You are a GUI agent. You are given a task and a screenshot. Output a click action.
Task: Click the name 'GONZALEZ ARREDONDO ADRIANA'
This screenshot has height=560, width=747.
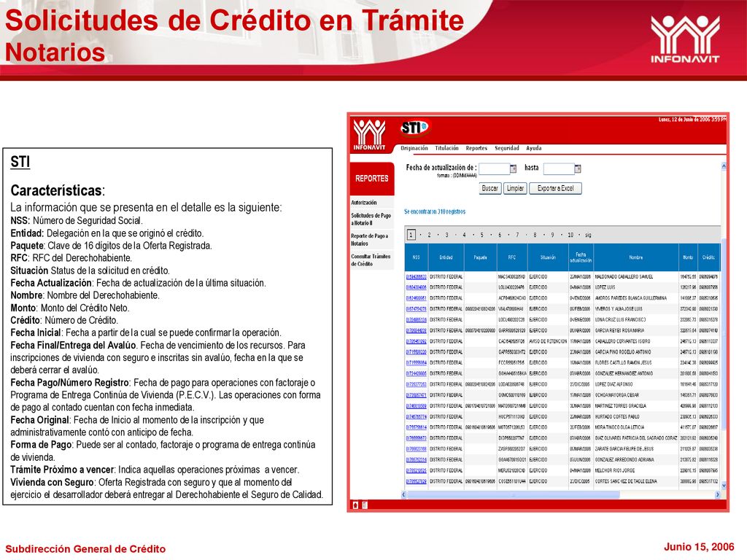pyautogui.click(x=624, y=460)
